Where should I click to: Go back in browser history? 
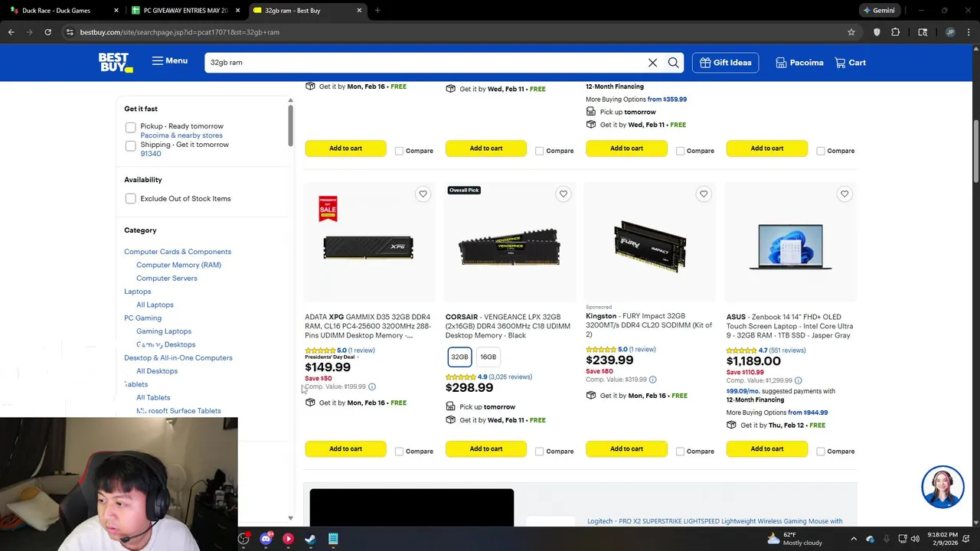point(11,32)
